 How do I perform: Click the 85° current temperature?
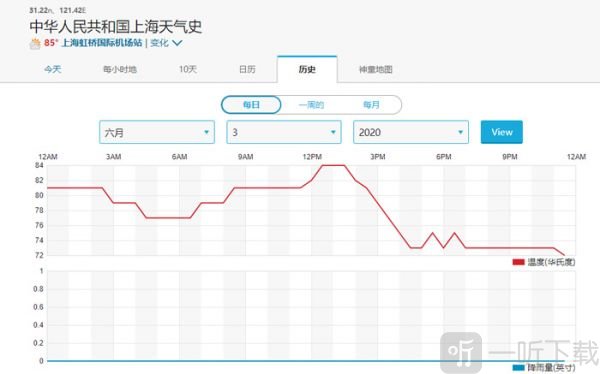(50, 42)
